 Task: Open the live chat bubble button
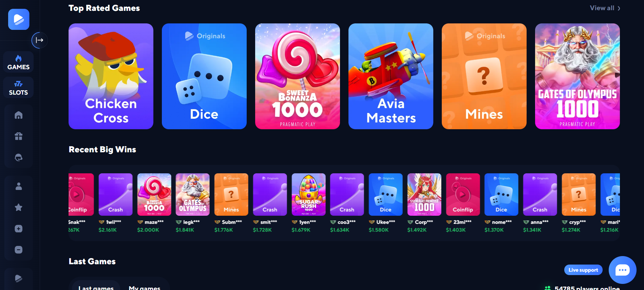622,270
